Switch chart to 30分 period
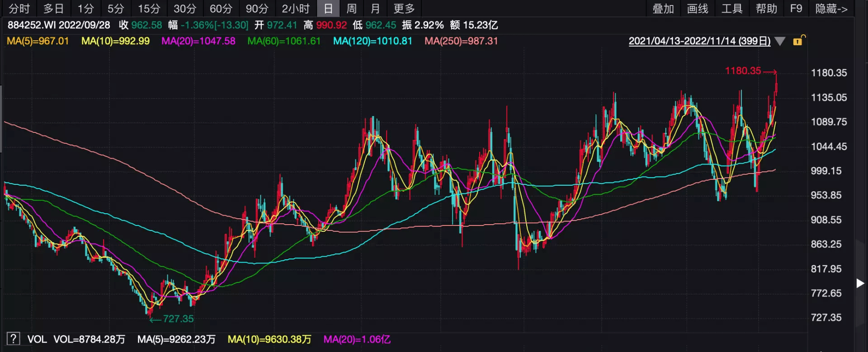The width and height of the screenshot is (868, 352). 185,9
